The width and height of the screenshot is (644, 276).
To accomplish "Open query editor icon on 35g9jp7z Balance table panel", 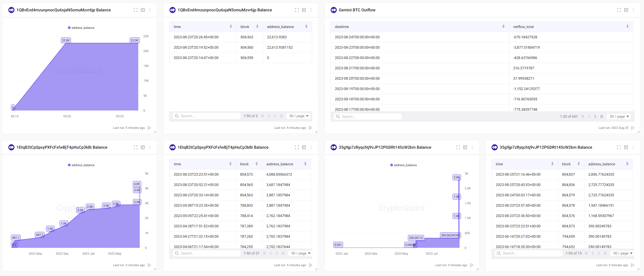I will tap(626, 147).
